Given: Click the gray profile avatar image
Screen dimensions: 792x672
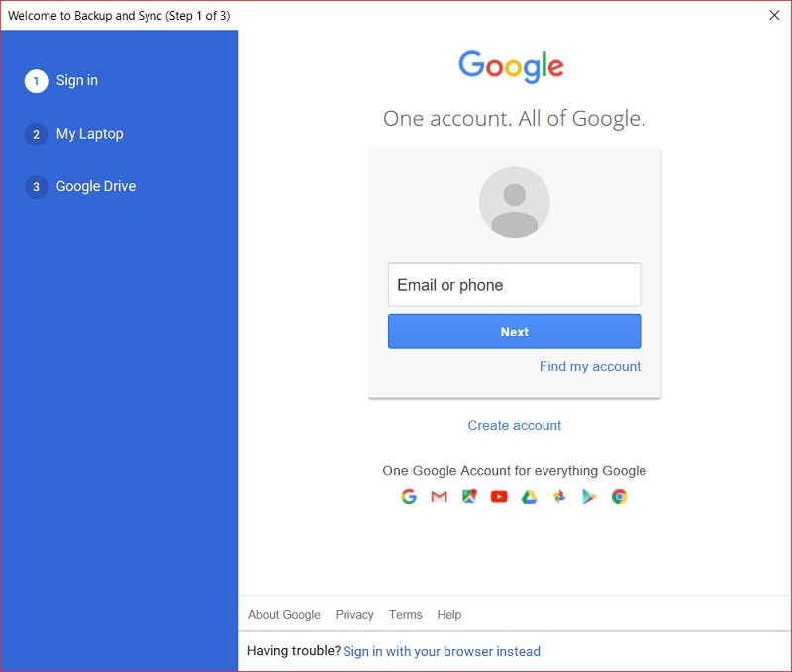Looking at the screenshot, I should pos(514,202).
